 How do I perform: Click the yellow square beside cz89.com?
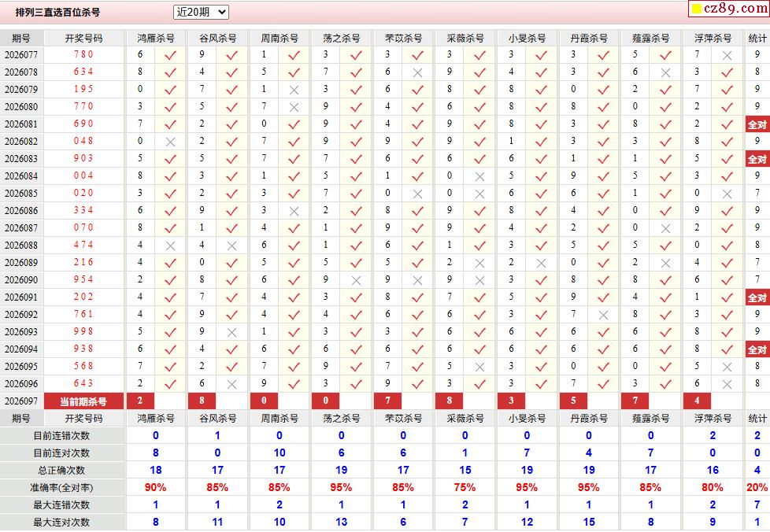[x=696, y=9]
